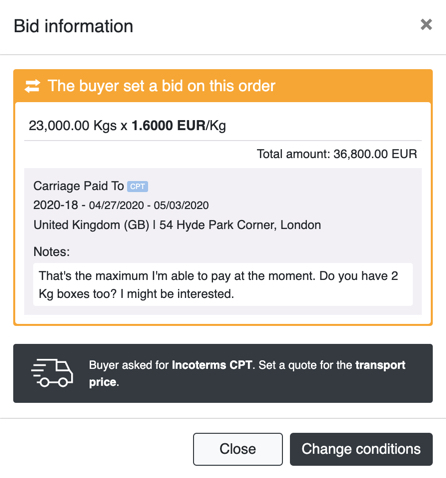Click the United Kingdom (GB) country text
446x478 pixels.
(91, 225)
